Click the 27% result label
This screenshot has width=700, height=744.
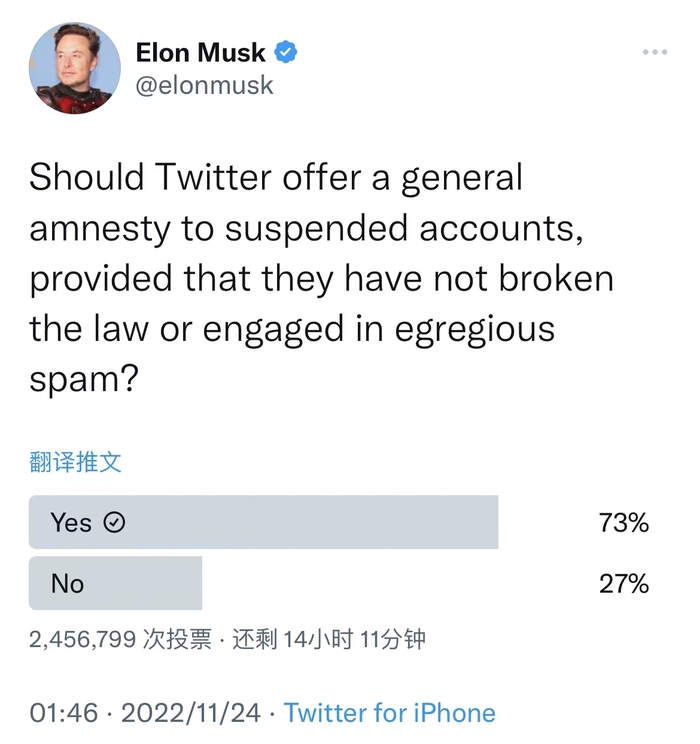tap(624, 584)
